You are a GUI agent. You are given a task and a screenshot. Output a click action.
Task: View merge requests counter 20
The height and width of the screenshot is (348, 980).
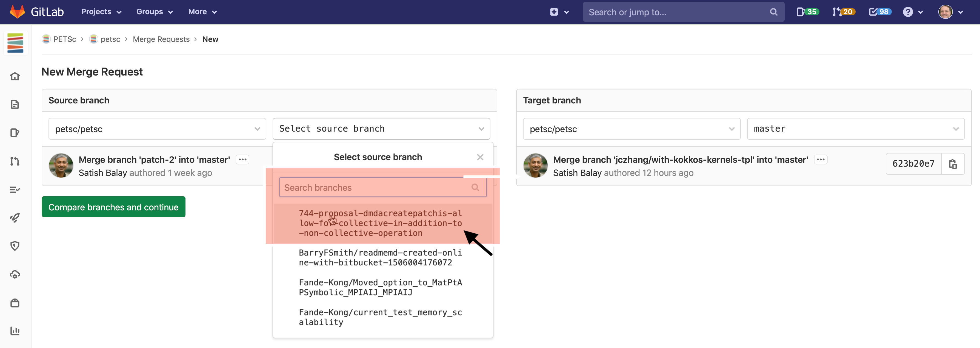[x=843, y=12]
